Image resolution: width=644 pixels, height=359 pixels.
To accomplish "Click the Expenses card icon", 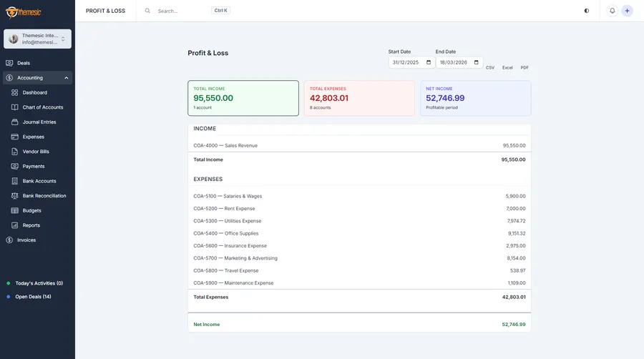I will pos(15,137).
